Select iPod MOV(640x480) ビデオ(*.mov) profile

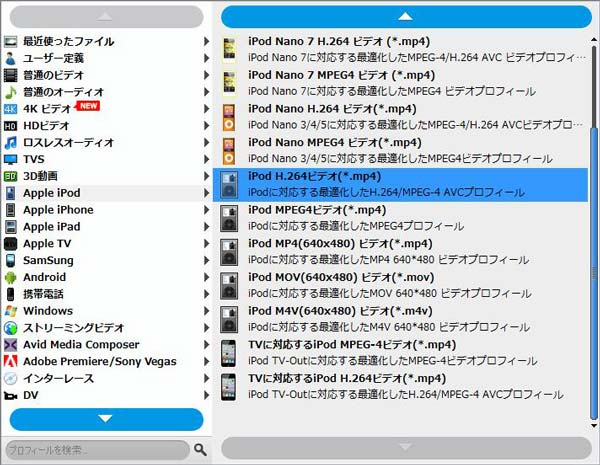coord(400,286)
